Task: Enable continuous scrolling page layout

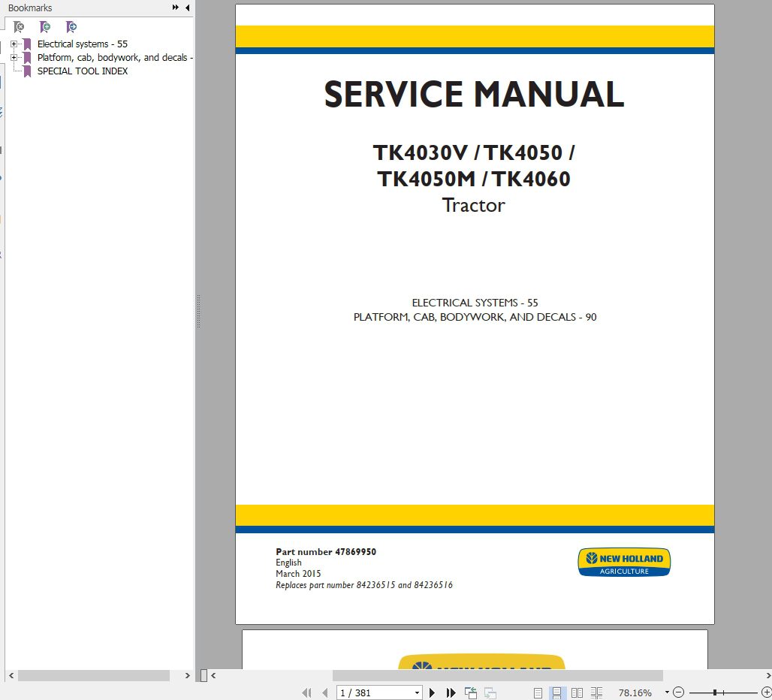Action: pos(557,692)
